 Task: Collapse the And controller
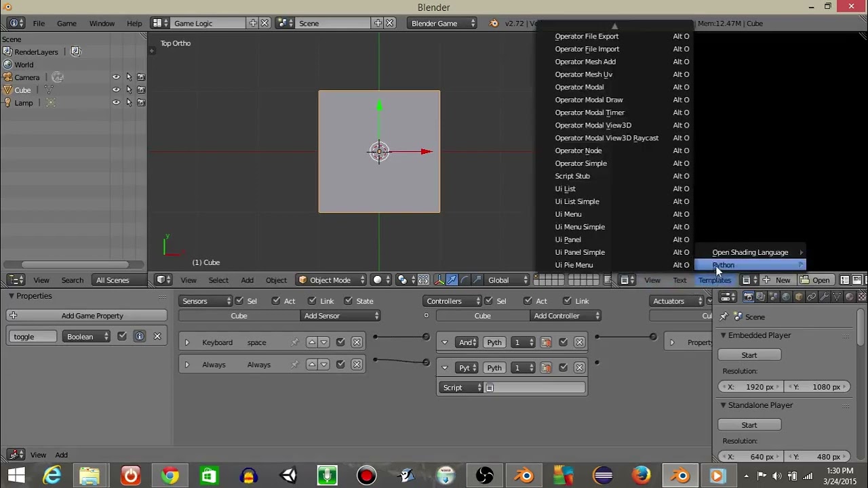click(445, 342)
